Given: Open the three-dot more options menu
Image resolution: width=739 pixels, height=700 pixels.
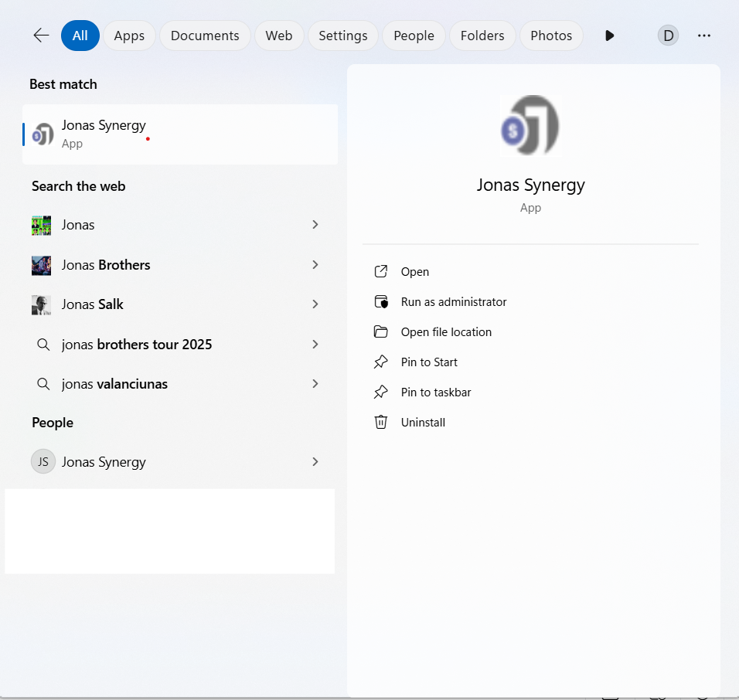Looking at the screenshot, I should (703, 36).
